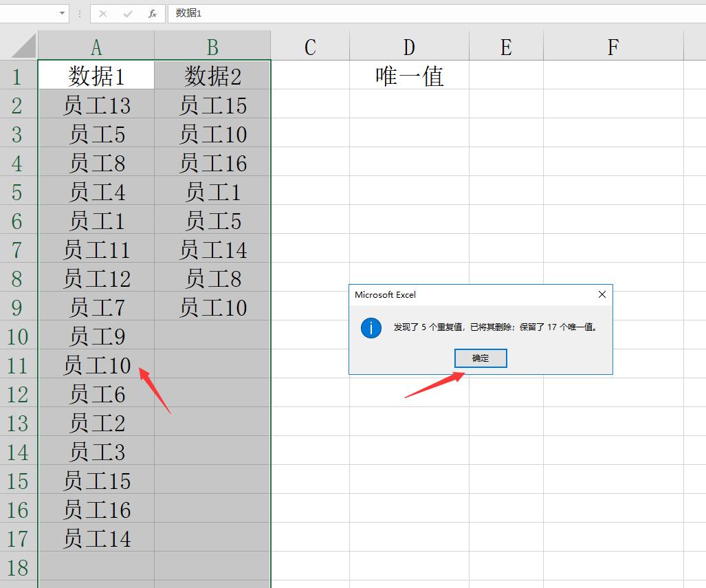Viewport: 706px width, 588px height.
Task: Close the Microsoft Excel dialog with X
Action: coord(602,294)
